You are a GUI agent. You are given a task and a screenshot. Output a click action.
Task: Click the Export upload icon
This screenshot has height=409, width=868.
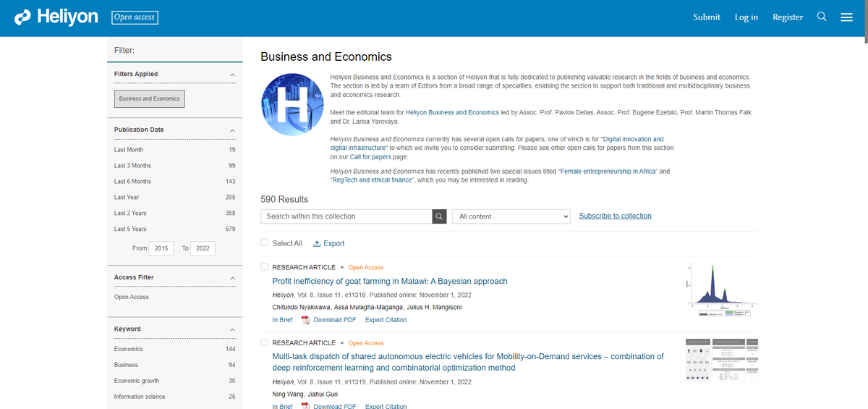pos(317,244)
